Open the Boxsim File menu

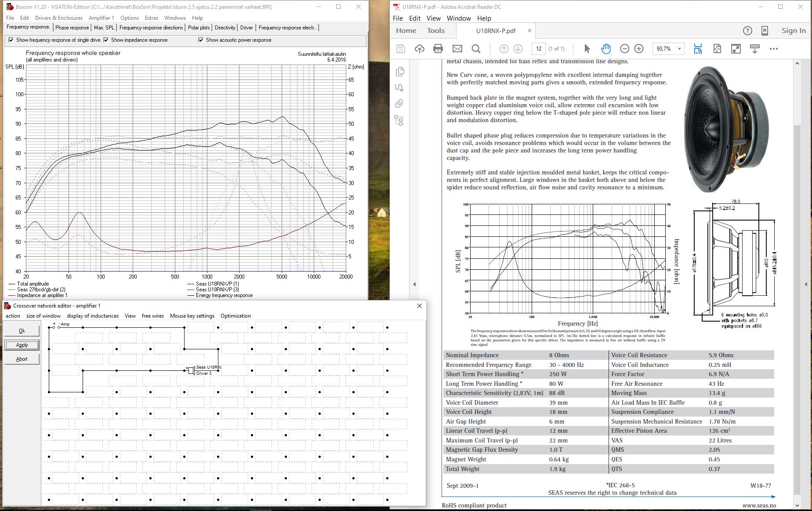10,18
